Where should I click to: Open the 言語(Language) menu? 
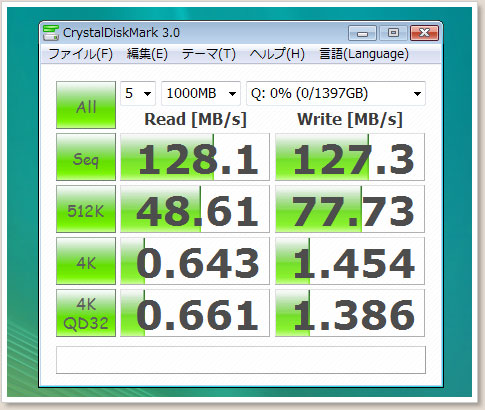pos(364,54)
